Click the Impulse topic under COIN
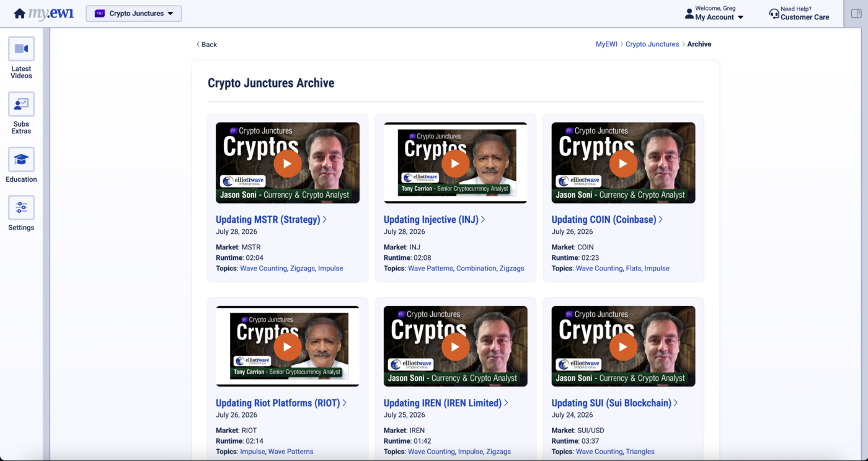 657,269
